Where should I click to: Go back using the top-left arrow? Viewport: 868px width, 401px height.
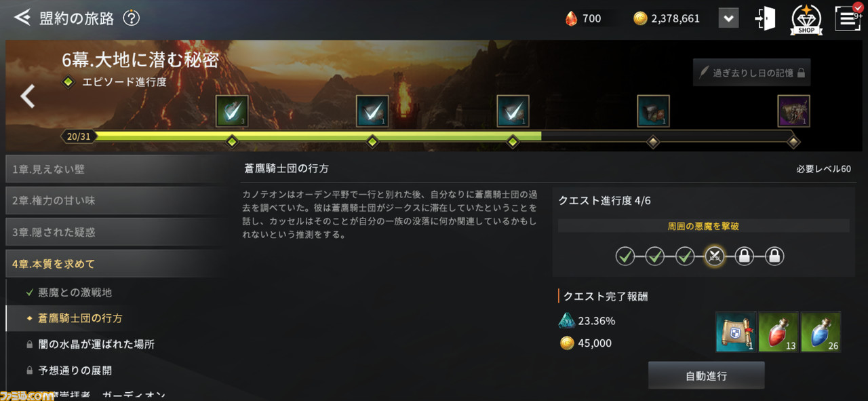pos(22,18)
